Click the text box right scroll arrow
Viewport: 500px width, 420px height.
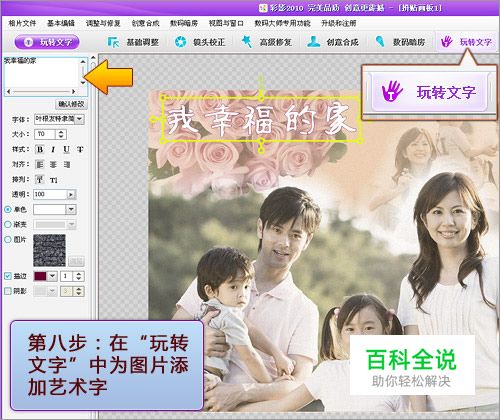click(x=74, y=91)
